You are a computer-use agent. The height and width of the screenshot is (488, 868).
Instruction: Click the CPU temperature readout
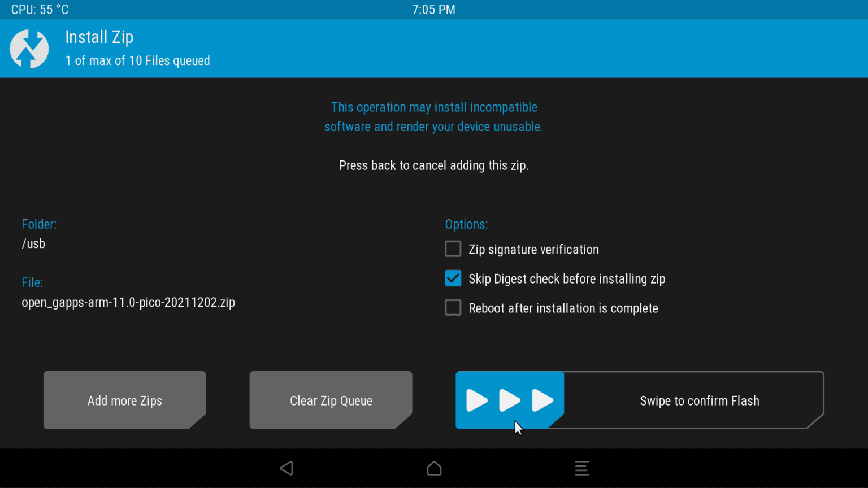(40, 10)
